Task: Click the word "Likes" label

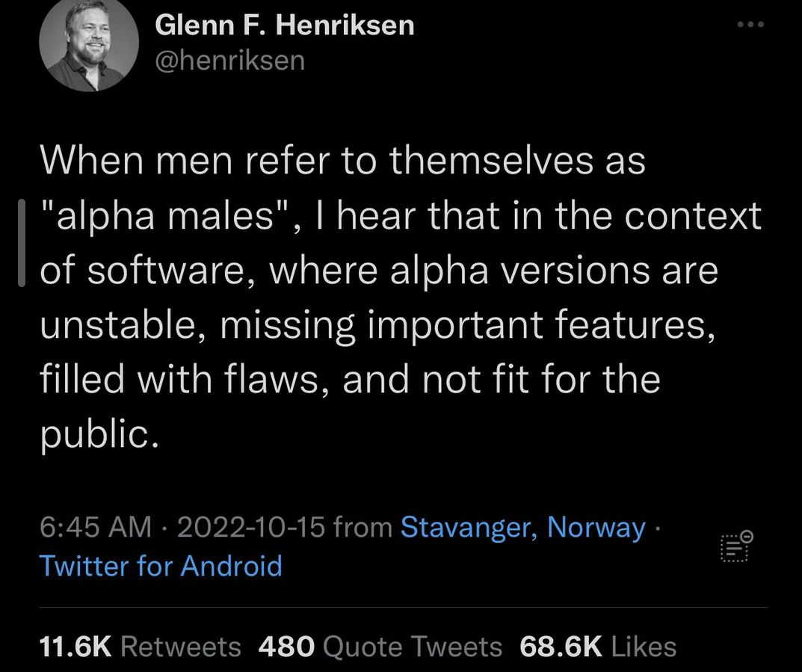Action: (x=644, y=647)
